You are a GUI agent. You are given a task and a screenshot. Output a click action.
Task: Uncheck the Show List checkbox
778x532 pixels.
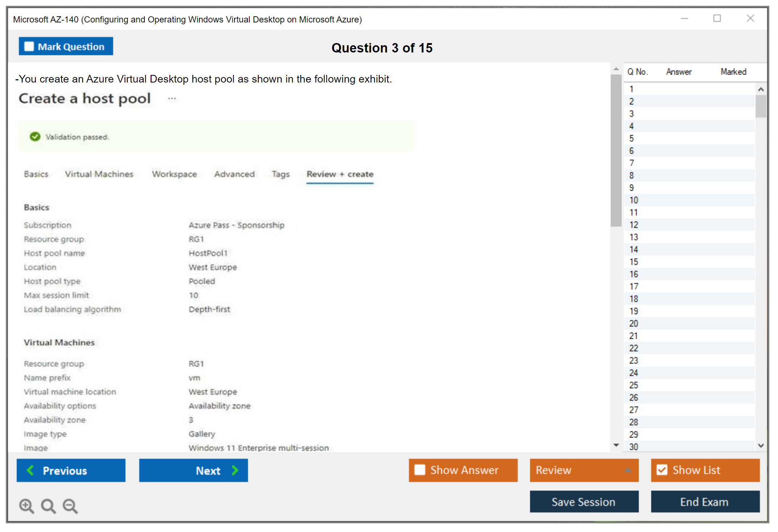pos(662,470)
